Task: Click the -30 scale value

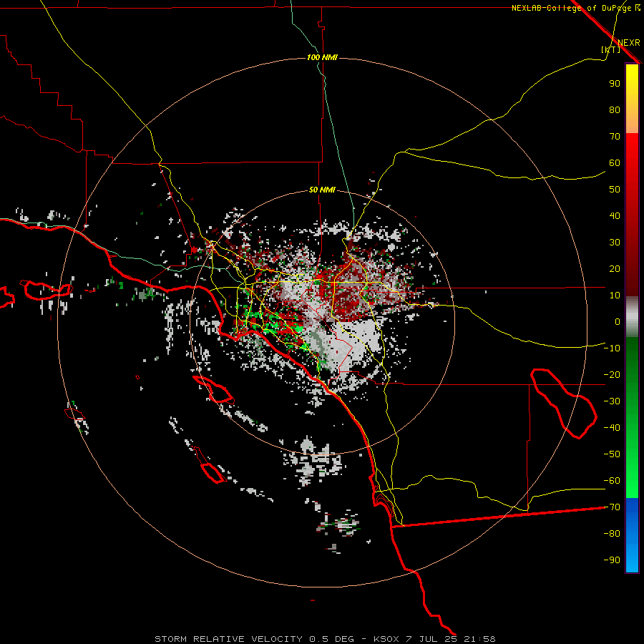Action: [612, 401]
